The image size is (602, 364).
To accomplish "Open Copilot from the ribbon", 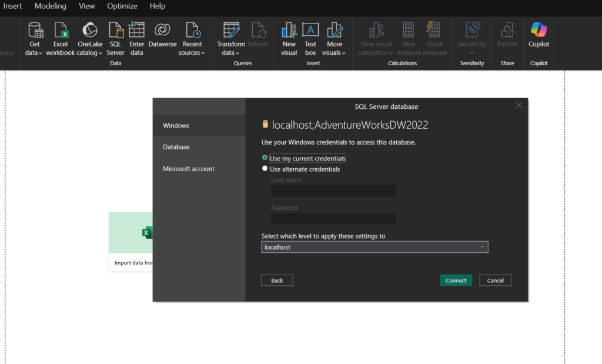I will click(x=539, y=31).
